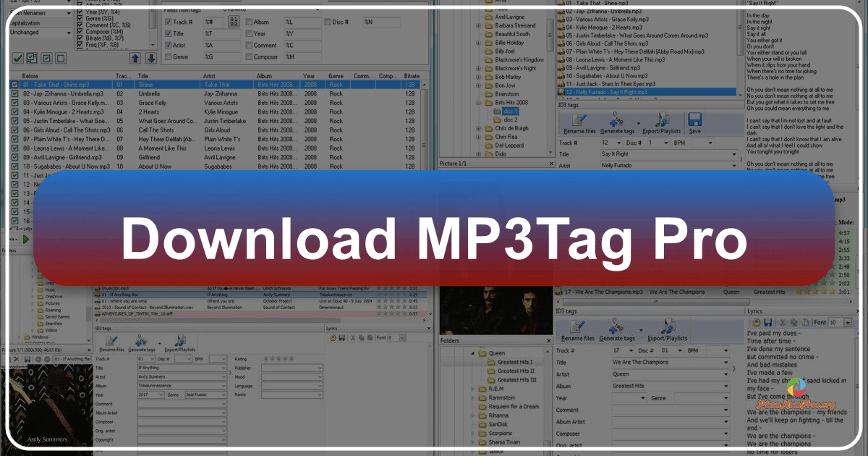Set a star rating for the track
Image resolution: width=868 pixels, height=456 pixels.
point(278,358)
